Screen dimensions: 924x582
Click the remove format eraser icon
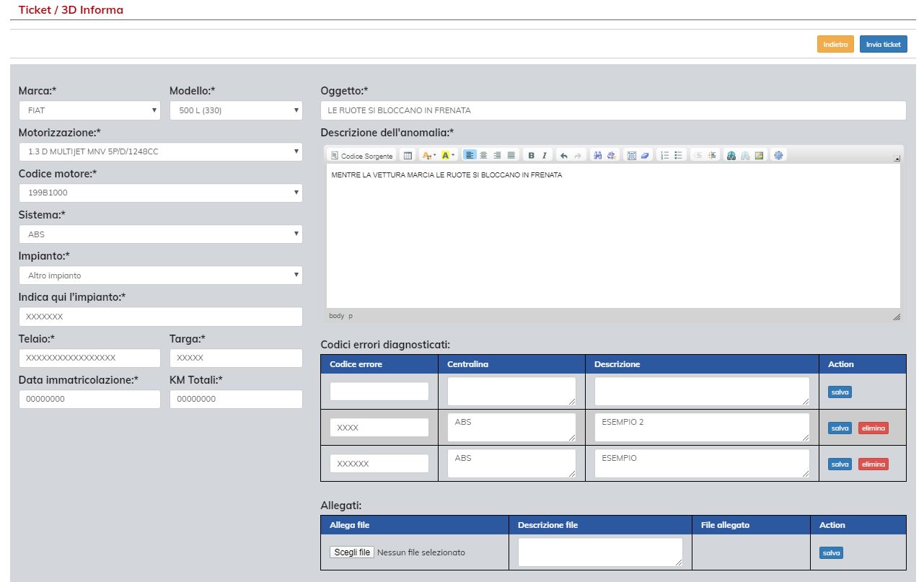coord(645,156)
